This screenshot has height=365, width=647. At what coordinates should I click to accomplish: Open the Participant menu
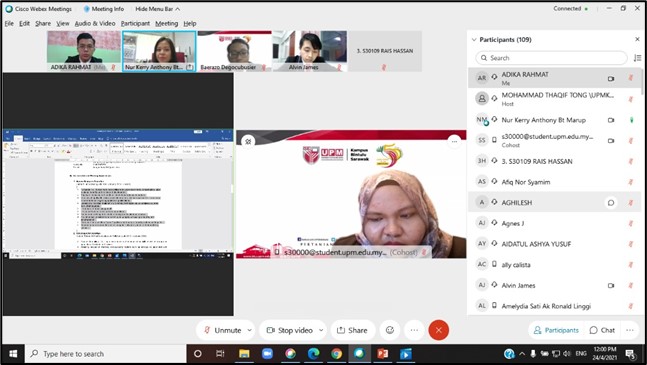(x=135, y=24)
